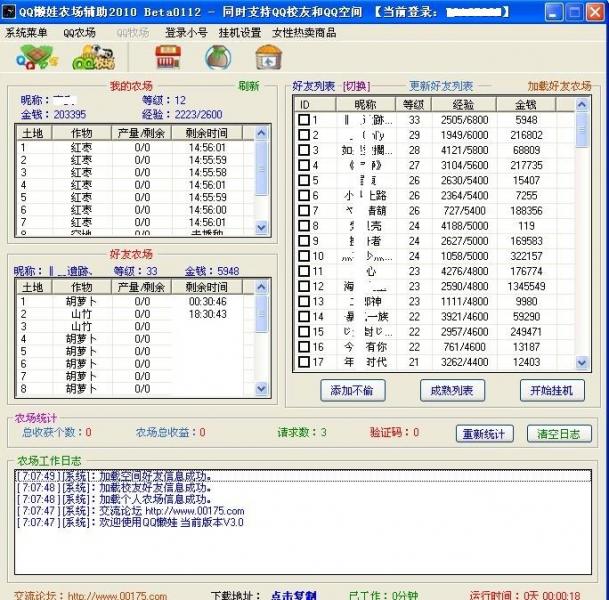Open the forum link in status bar
This screenshot has width=609, height=600.
click(117, 595)
